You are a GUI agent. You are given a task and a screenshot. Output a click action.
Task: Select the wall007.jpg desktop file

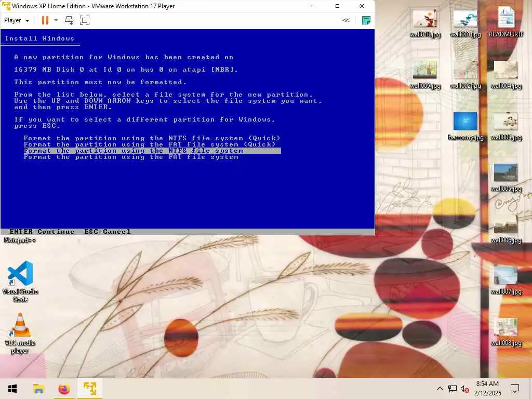[x=506, y=281]
